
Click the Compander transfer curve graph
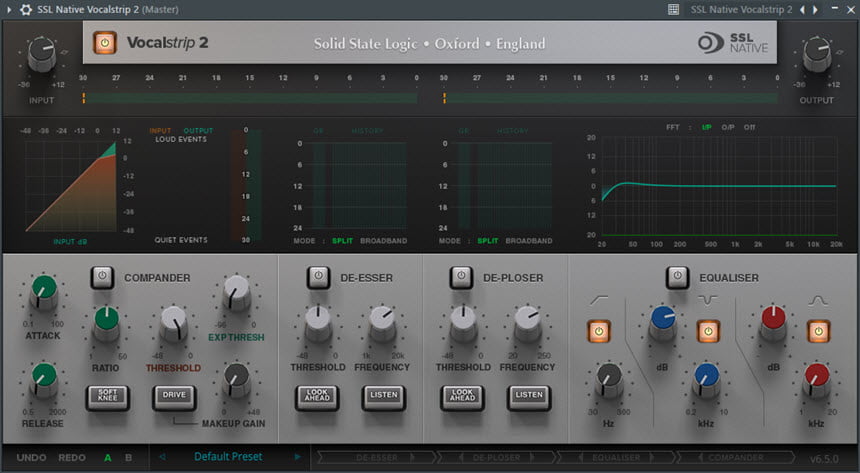coord(70,186)
